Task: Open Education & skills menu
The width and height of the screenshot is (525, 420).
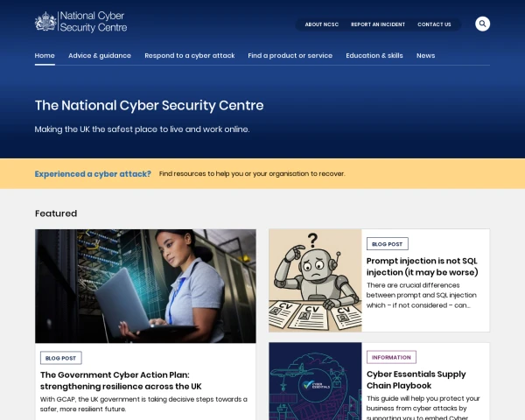Action: click(374, 56)
